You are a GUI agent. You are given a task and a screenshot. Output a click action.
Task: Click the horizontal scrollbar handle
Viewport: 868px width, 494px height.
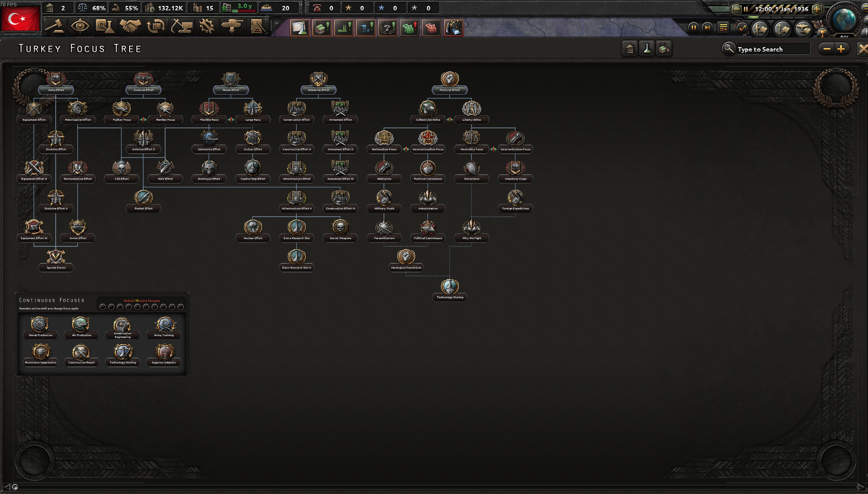tap(15, 487)
